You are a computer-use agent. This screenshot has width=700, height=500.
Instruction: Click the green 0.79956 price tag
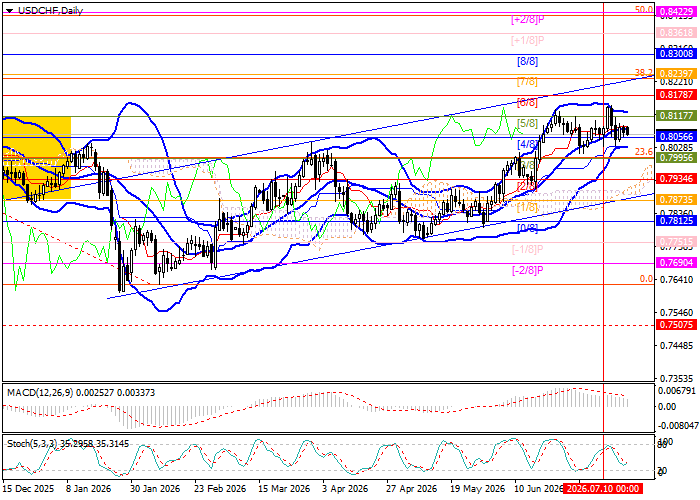point(676,158)
